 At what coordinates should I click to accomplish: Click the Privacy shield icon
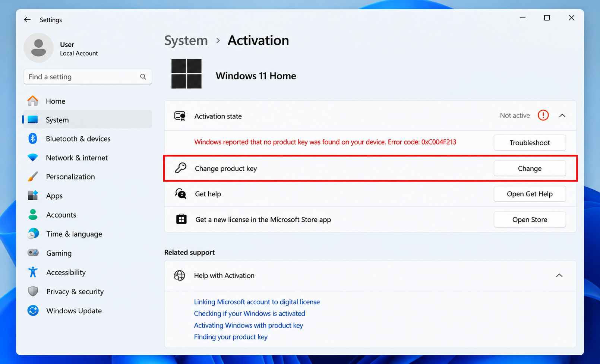pos(33,291)
